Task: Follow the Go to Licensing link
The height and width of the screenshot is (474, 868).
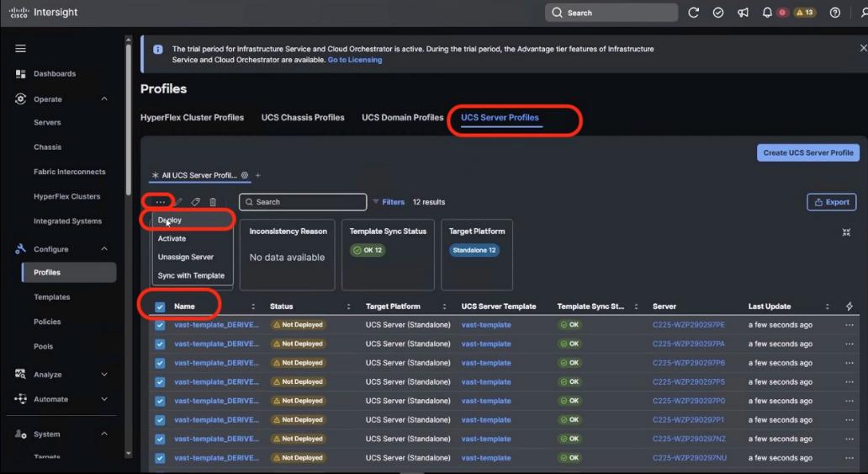Action: point(355,60)
